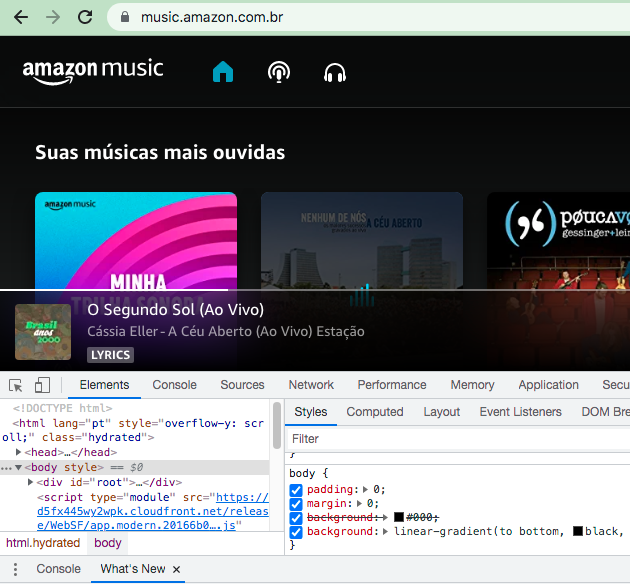This screenshot has width=630, height=584.
Task: Open the Network panel tab
Action: (311, 385)
